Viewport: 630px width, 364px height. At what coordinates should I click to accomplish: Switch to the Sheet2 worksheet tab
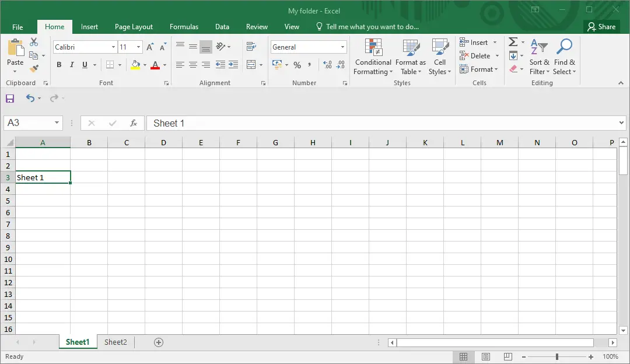[x=116, y=342]
